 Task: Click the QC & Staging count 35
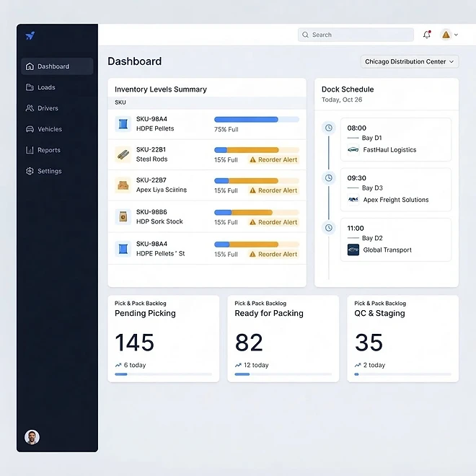pyautogui.click(x=369, y=343)
